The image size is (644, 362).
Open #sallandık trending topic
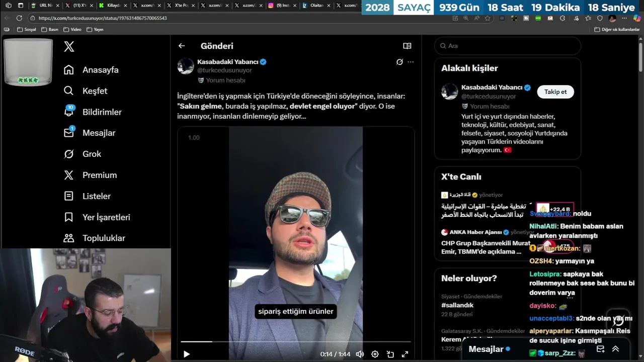(x=457, y=305)
